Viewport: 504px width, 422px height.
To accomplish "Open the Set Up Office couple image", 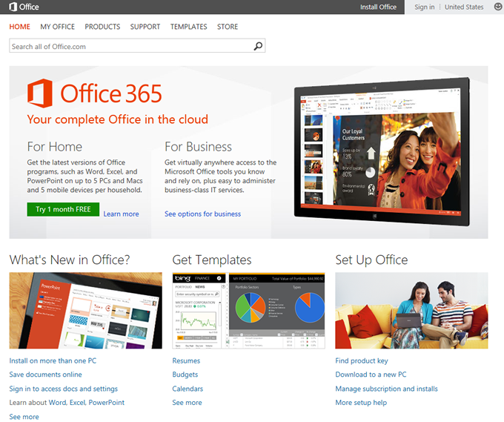I will [411, 311].
